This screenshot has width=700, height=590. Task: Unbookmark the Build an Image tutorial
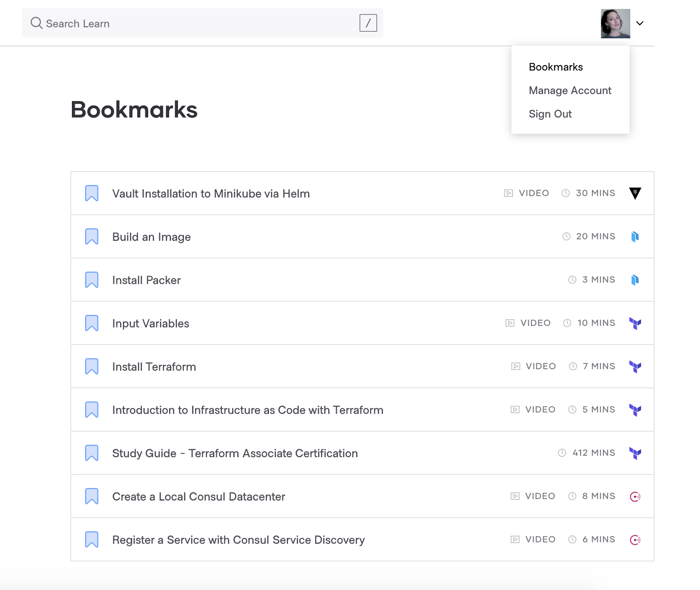pyautogui.click(x=92, y=237)
